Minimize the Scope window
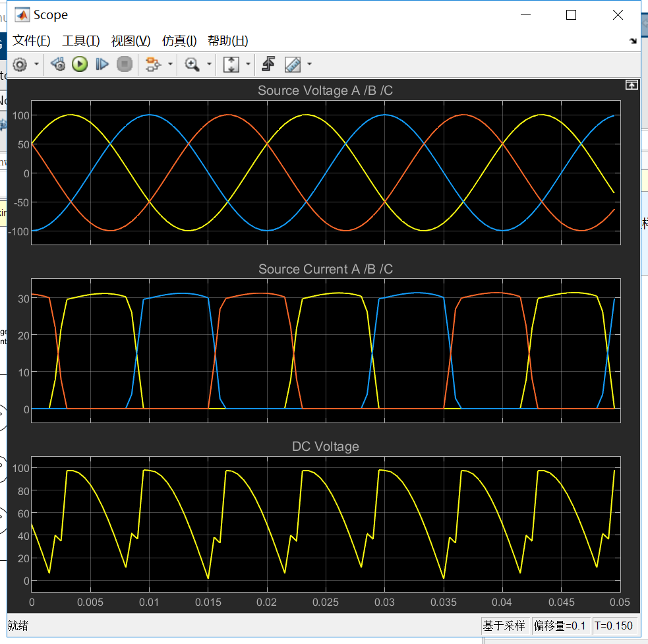The image size is (648, 644). 525,15
